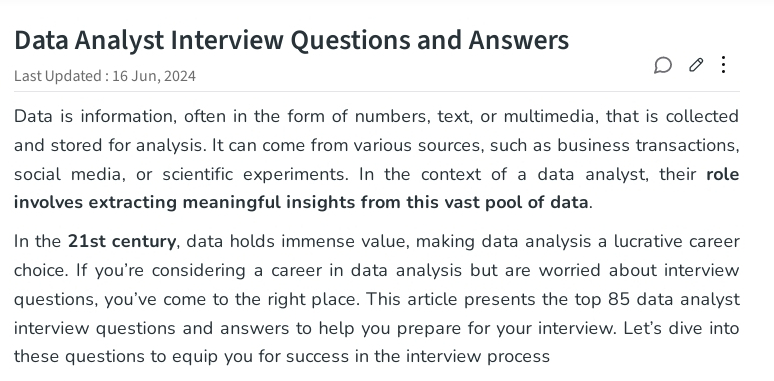Click the bold "21st century" text
Viewport: 774px width, 381px height.
tap(121, 241)
